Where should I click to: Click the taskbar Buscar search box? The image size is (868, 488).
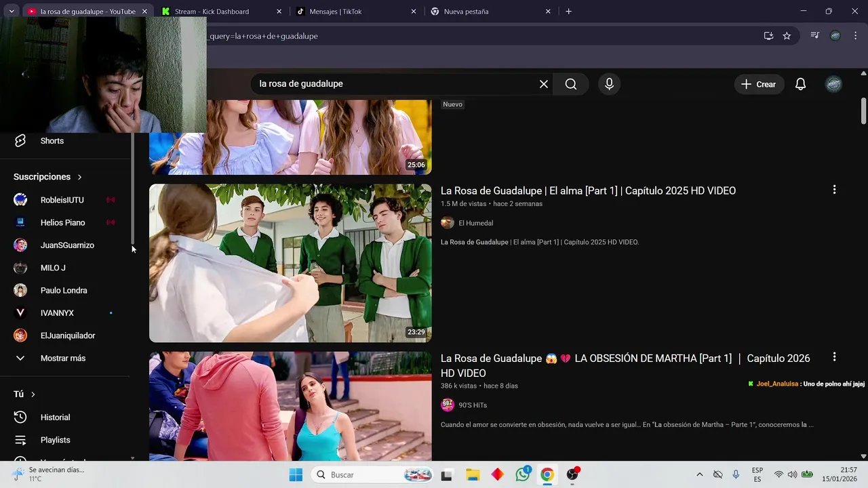[372, 475]
